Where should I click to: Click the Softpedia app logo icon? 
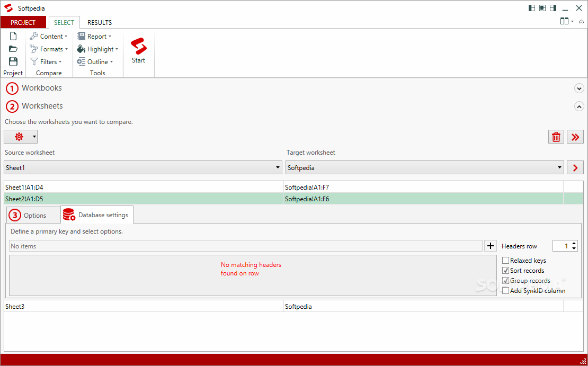tap(8, 8)
